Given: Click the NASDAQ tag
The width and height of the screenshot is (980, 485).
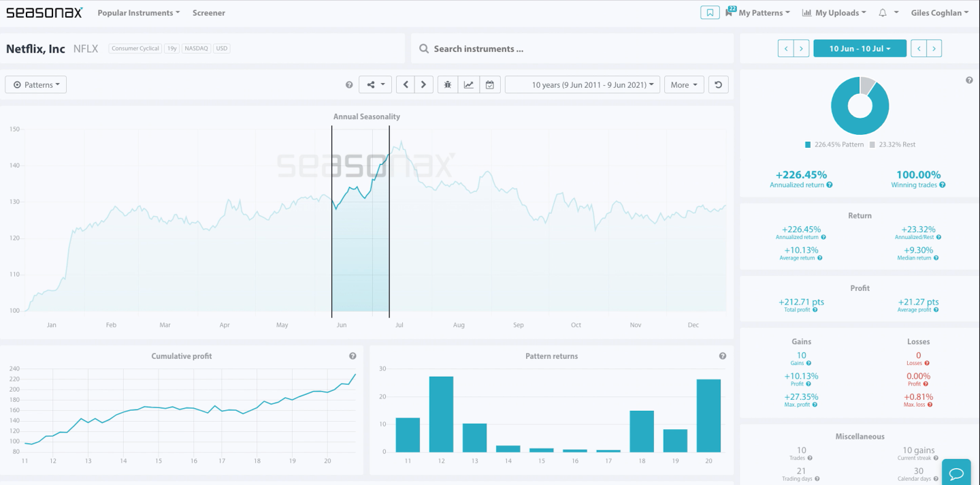Looking at the screenshot, I should 196,48.
